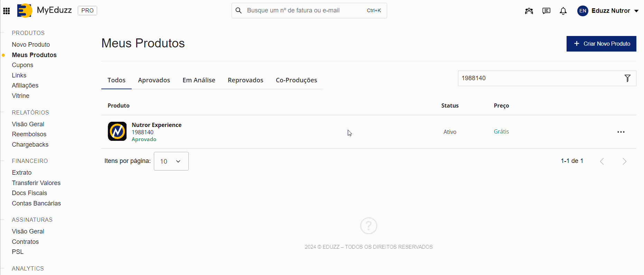Open the notifications bell
The height and width of the screenshot is (275, 644).
click(x=563, y=11)
